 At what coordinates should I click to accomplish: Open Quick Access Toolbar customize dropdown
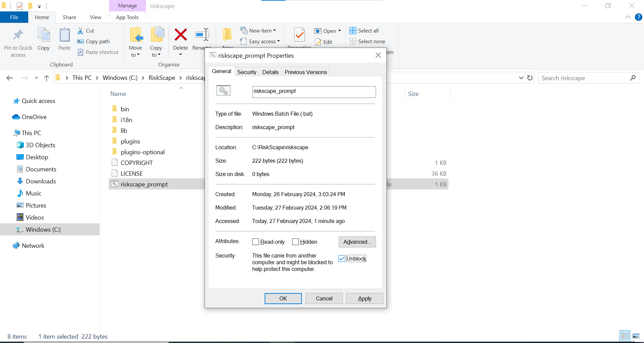click(39, 6)
